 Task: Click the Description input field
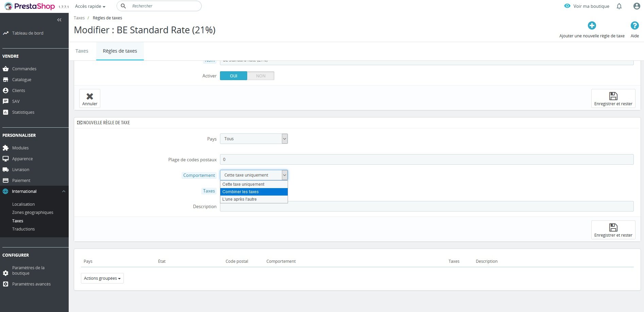[427, 206]
